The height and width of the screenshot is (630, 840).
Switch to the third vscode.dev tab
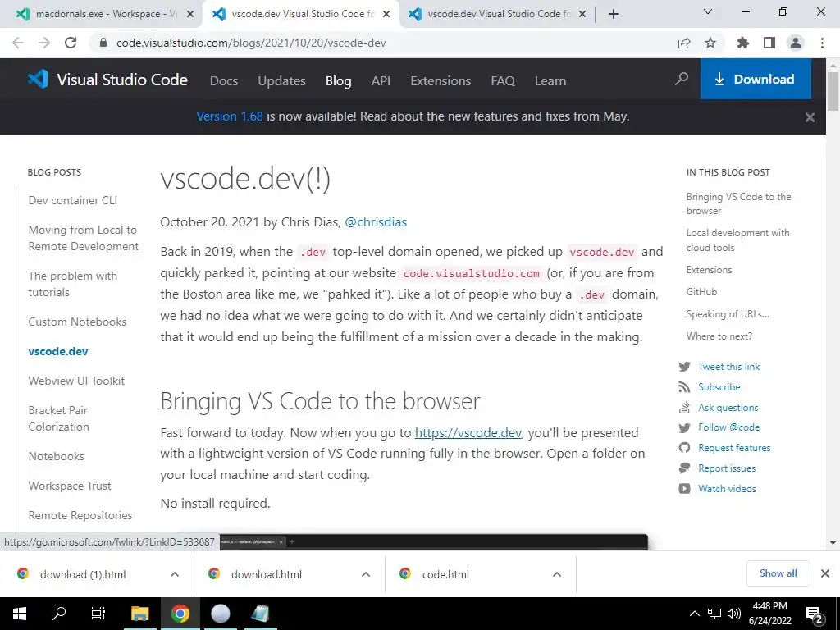pyautogui.click(x=498, y=14)
